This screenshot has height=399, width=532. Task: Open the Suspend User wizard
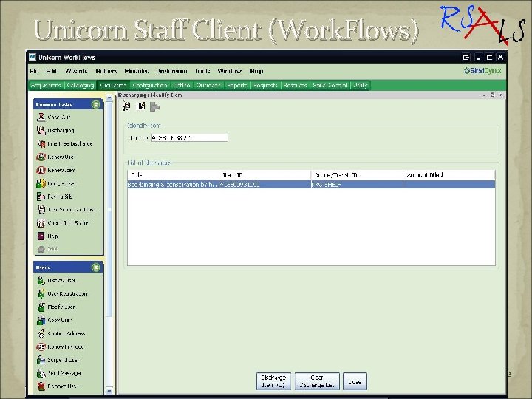[x=58, y=360]
